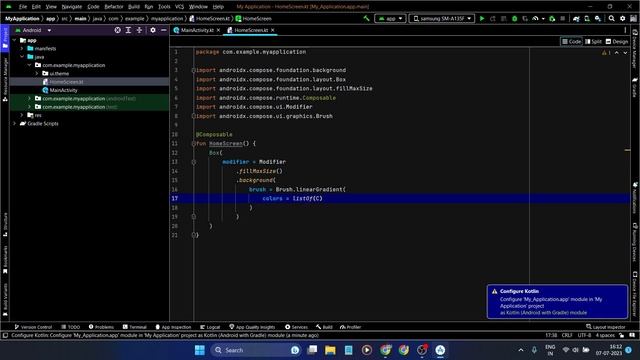Click the Debug app bug icon

(514, 18)
